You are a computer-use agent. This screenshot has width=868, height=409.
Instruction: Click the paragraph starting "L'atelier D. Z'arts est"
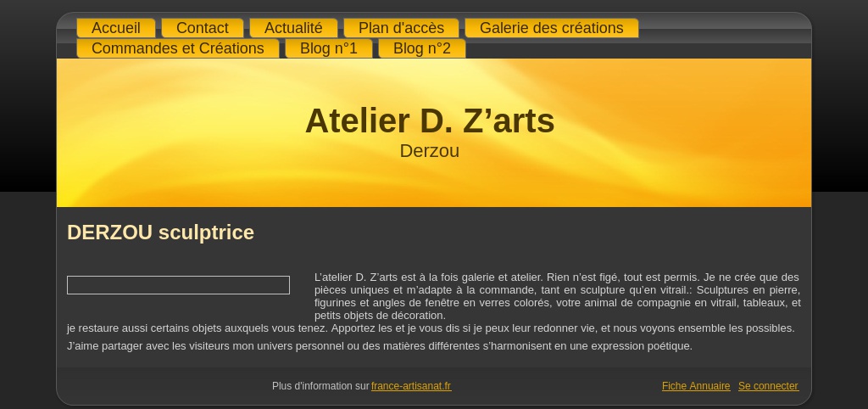[558, 296]
